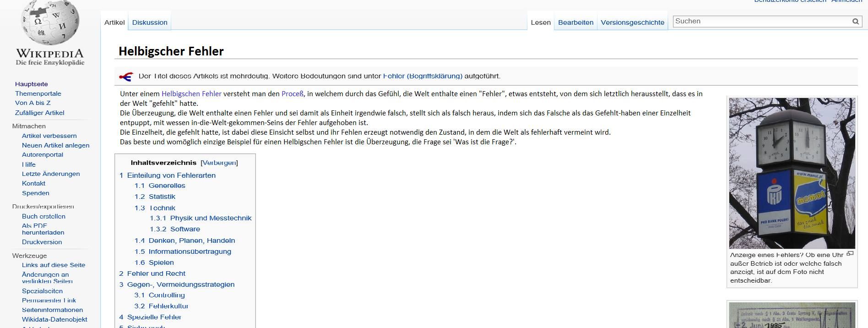The height and width of the screenshot is (328, 868).
Task: Open Zufälliger Artikel link
Action: click(x=39, y=113)
